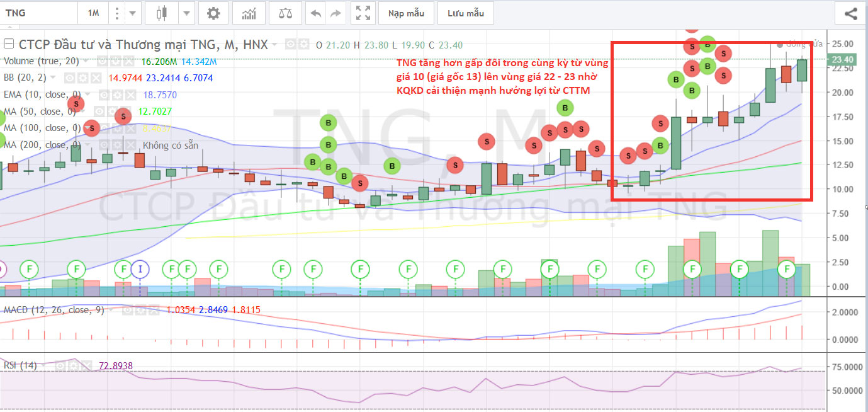Open the MA (200, close, 0) legend dropdown
The image size is (868, 412).
(x=87, y=145)
